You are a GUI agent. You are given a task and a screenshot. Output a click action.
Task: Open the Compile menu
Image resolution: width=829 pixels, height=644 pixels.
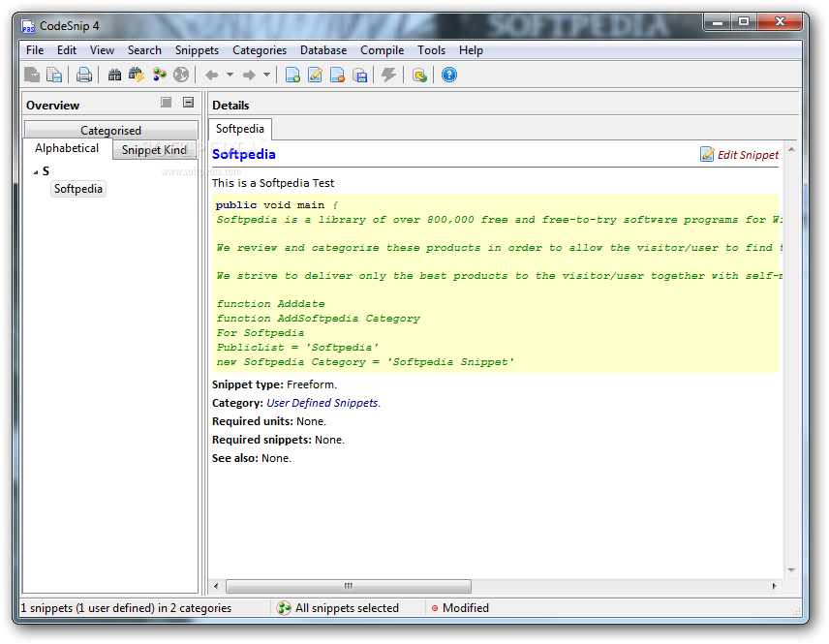(383, 50)
